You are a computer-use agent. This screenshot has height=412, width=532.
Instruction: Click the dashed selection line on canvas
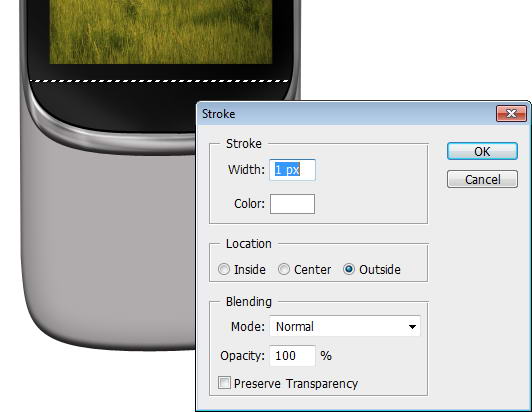(x=159, y=81)
